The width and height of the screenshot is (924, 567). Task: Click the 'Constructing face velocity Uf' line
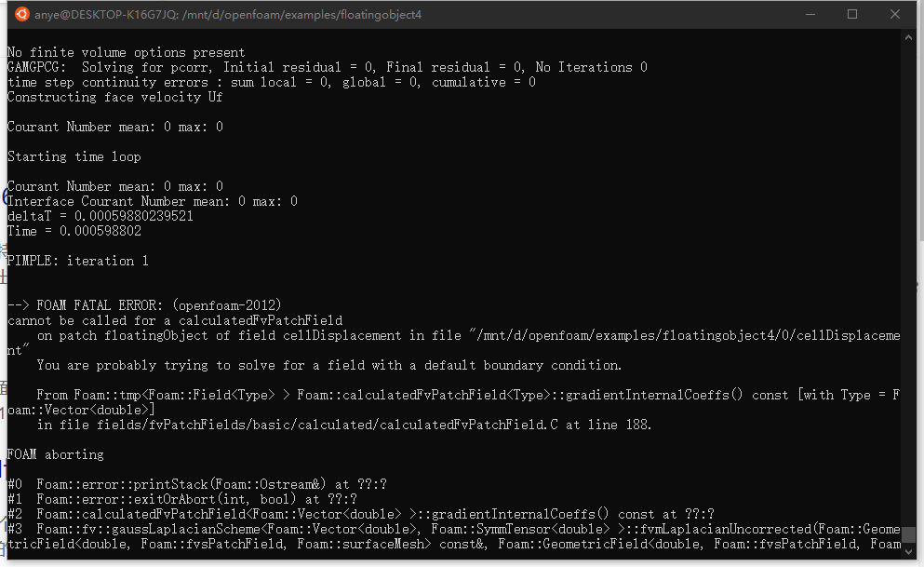point(114,97)
